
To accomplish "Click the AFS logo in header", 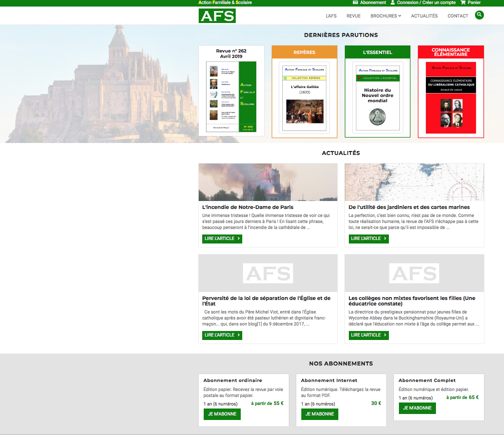I will 217,15.
